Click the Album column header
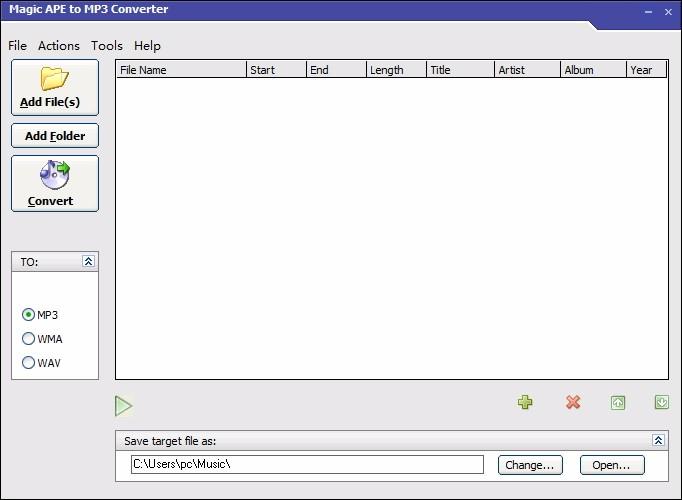This screenshot has height=500, width=682. pyautogui.click(x=593, y=70)
